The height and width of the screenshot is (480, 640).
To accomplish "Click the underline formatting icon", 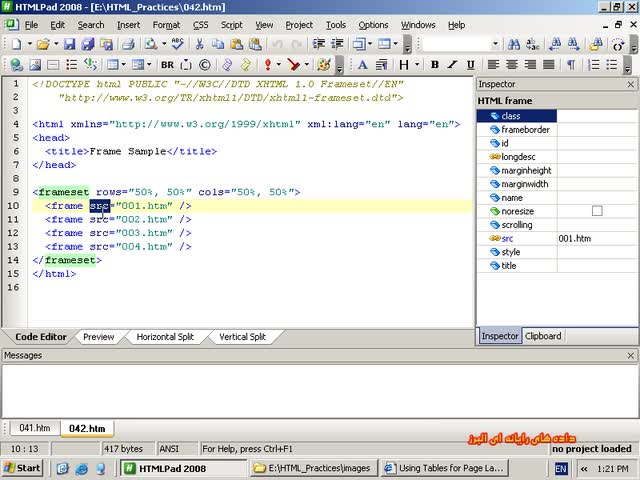I will tap(471, 65).
